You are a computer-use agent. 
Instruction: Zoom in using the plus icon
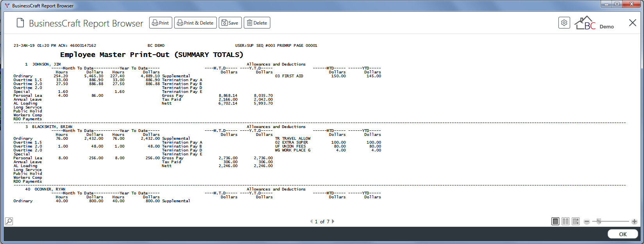pos(634,221)
